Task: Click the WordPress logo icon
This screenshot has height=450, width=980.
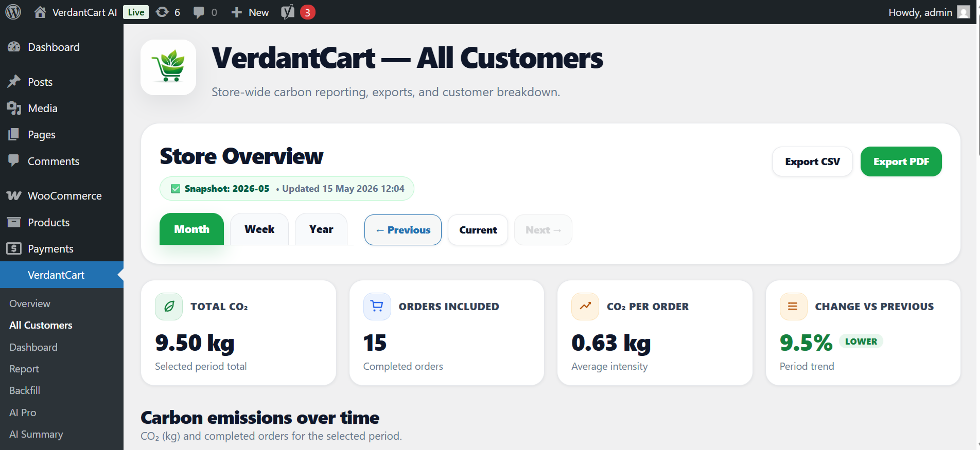Action: [x=13, y=12]
